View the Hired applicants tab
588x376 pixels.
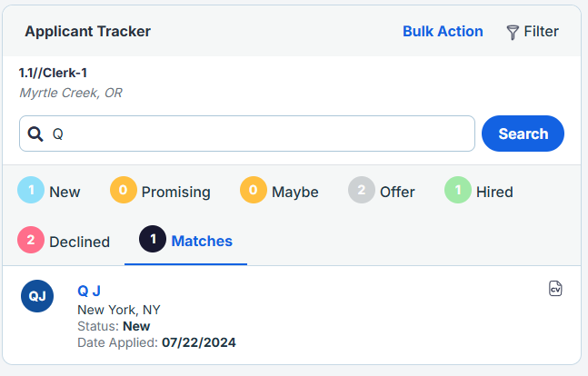click(x=494, y=192)
